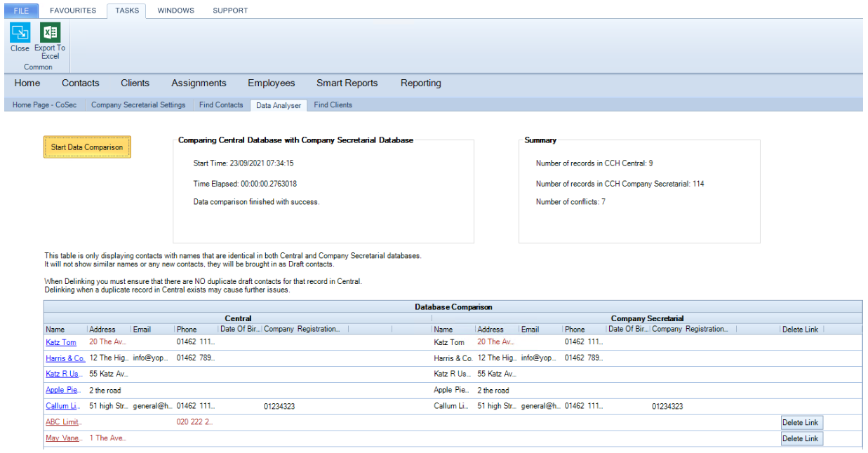868x453 pixels.
Task: Select the Data Analyser tab
Action: (279, 105)
